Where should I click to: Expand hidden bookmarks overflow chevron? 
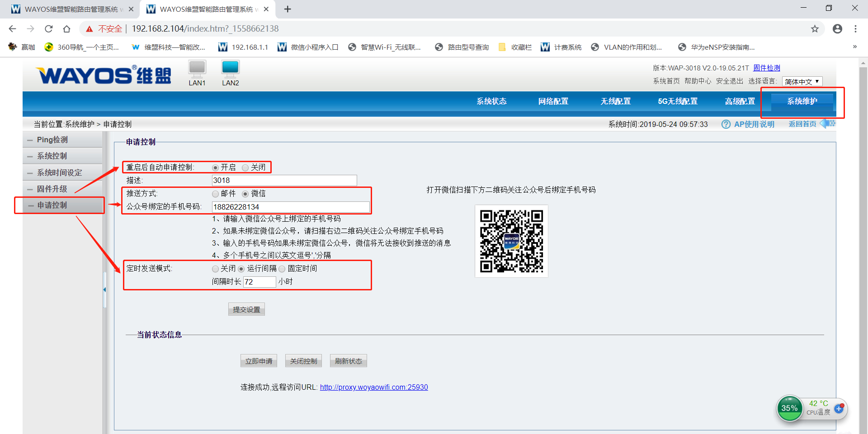854,47
